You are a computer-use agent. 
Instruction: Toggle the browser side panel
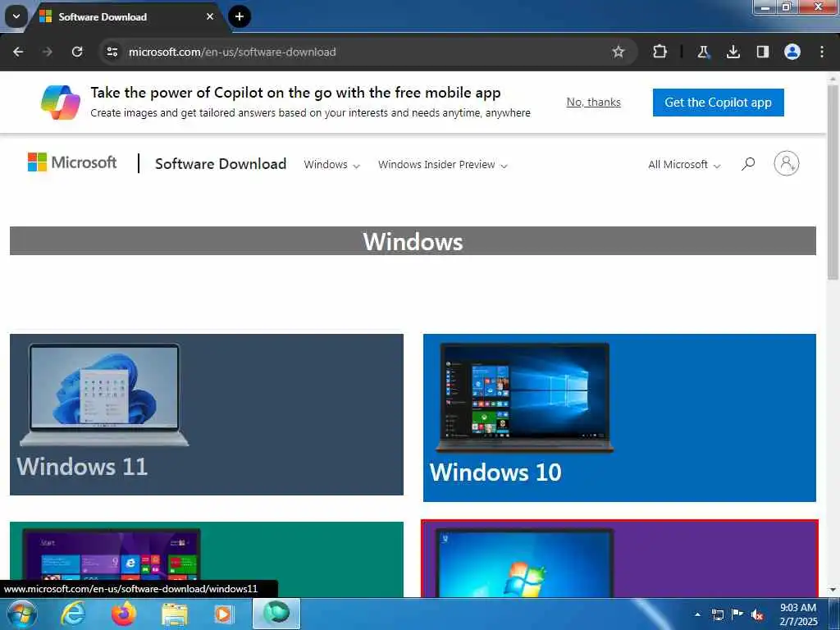coord(763,52)
